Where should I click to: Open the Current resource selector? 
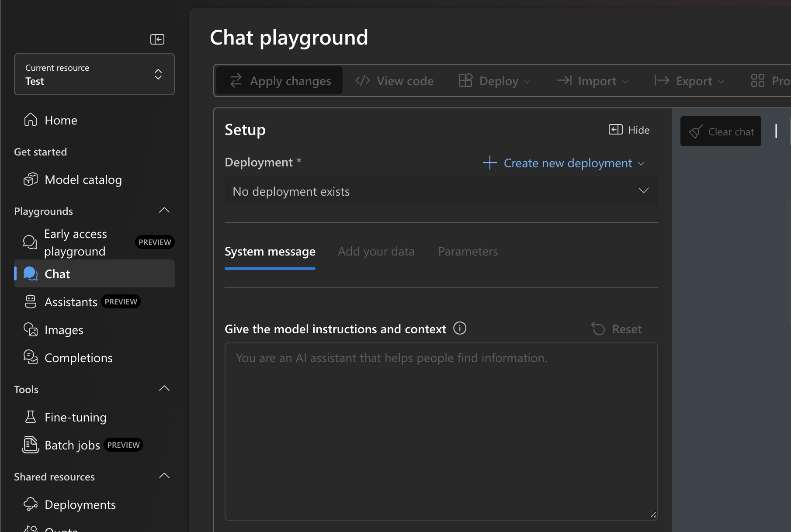point(94,74)
